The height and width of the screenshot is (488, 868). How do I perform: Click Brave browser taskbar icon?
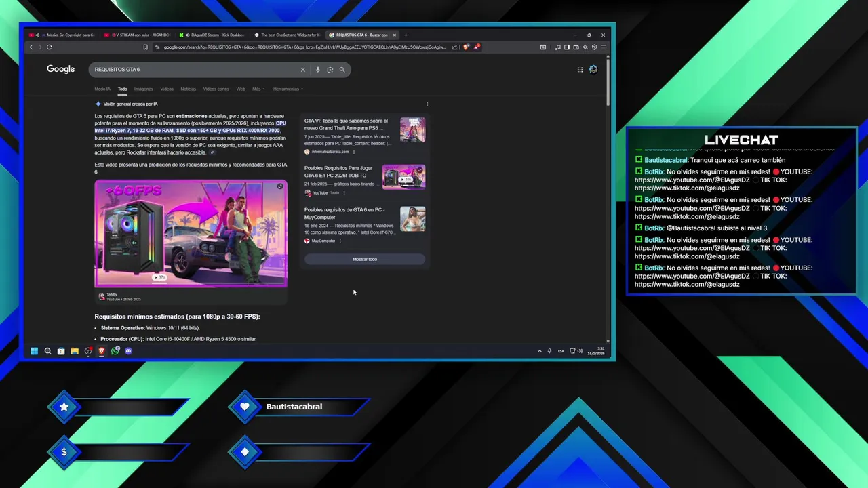[102, 351]
